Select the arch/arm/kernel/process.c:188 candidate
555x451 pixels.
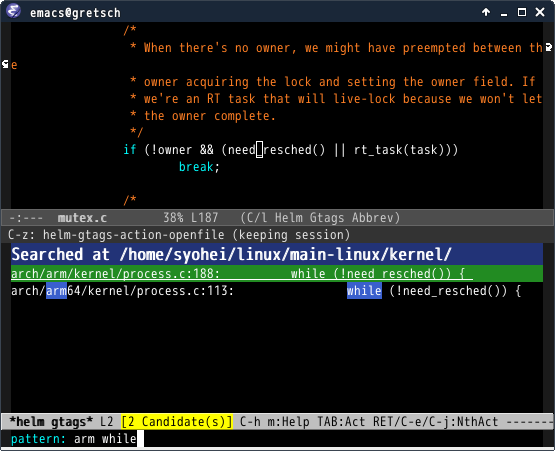277,274
